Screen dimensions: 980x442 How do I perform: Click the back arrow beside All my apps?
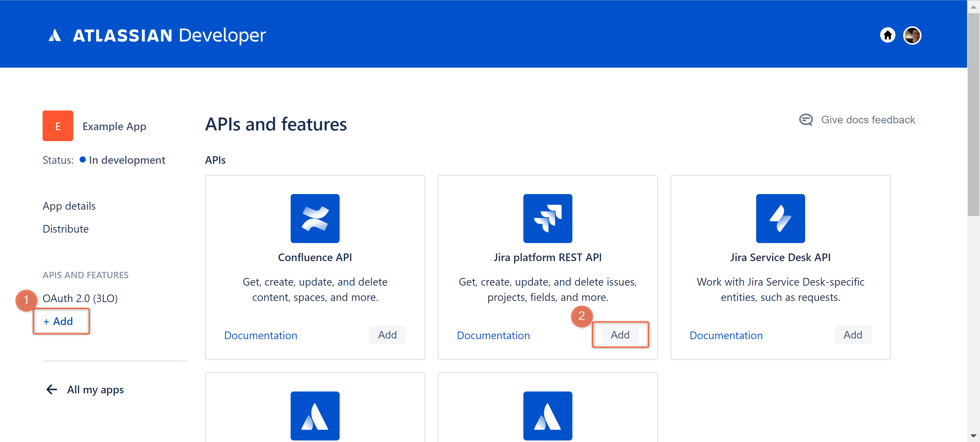click(52, 389)
